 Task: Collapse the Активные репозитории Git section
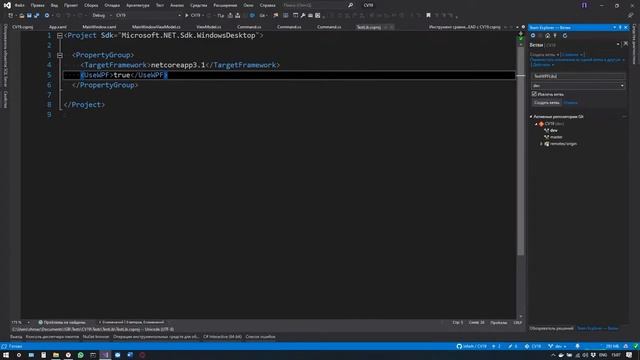click(x=531, y=117)
